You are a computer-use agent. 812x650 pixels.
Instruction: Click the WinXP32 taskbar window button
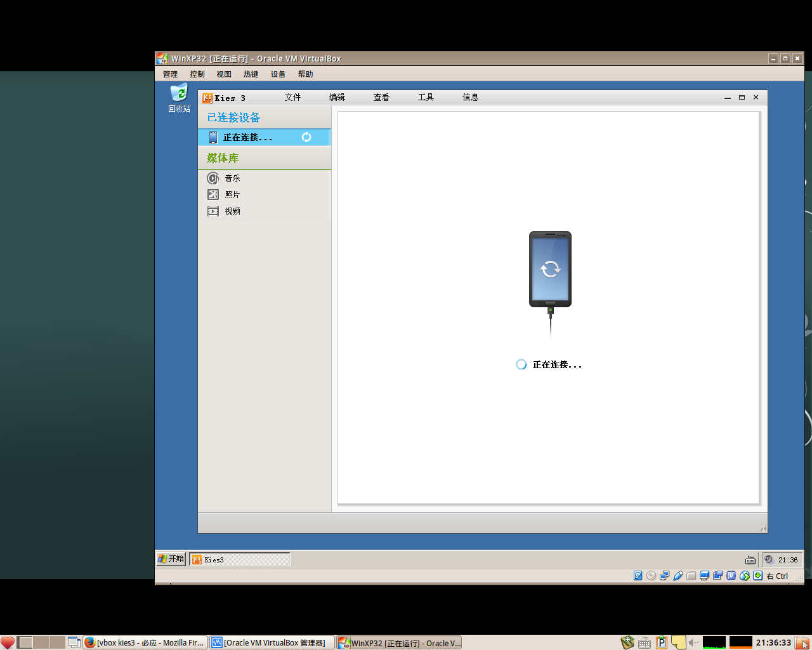click(399, 642)
